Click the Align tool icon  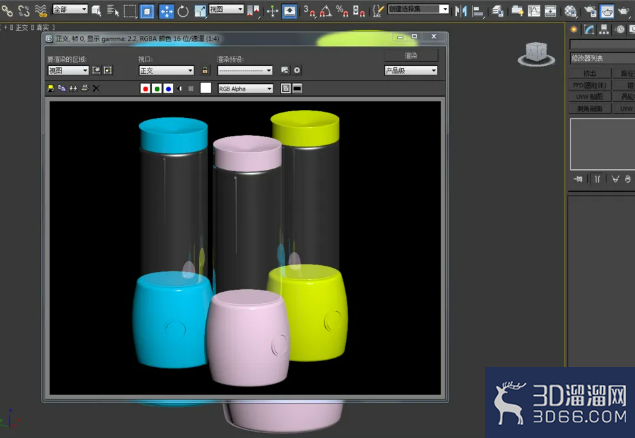coord(478,11)
